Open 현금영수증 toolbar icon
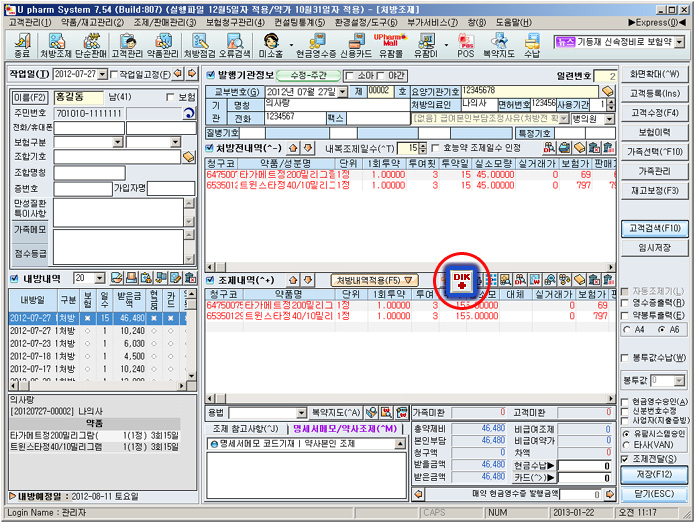The image size is (695, 523). point(316,46)
